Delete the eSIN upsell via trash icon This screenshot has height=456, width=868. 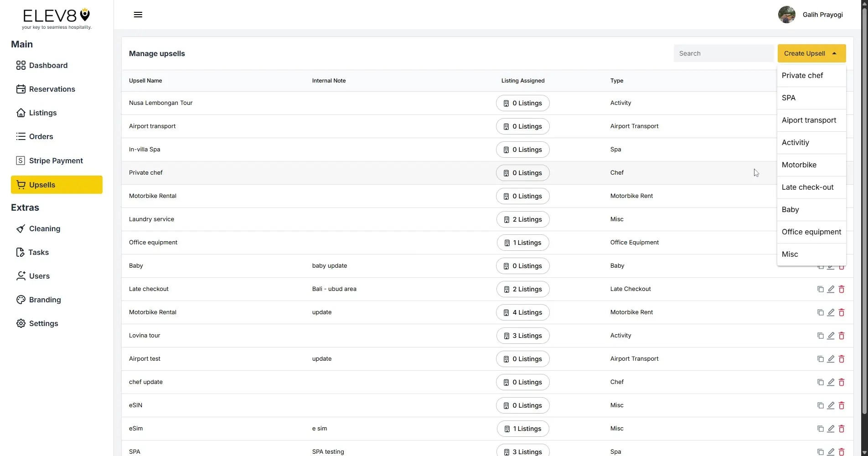(x=842, y=405)
